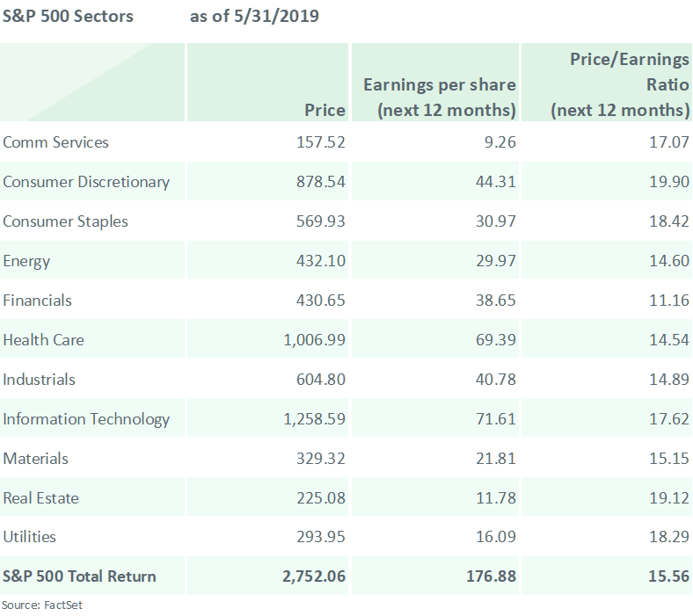Pick total P/E ratio 15.56
This screenshot has width=693, height=616.
pos(668,576)
